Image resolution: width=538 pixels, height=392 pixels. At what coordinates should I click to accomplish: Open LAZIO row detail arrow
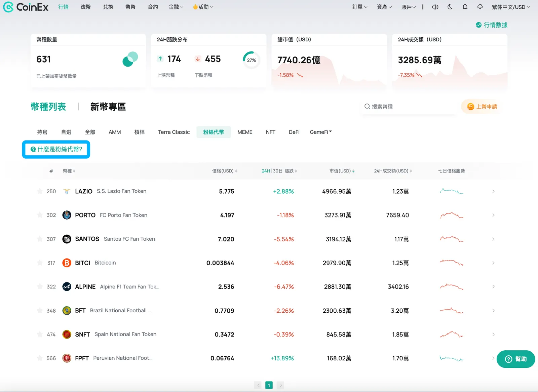493,191
